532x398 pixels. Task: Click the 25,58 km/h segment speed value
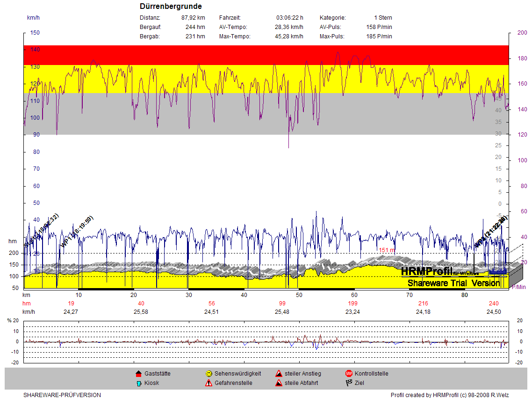141,312
